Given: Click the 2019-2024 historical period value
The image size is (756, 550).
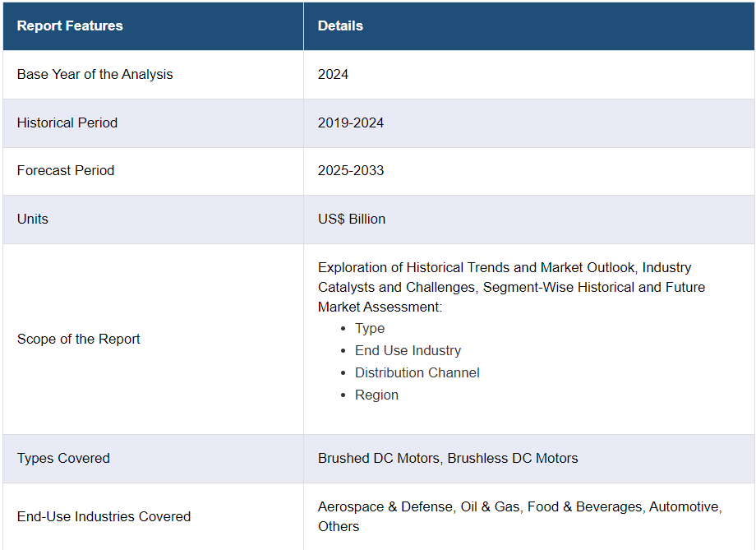Looking at the screenshot, I should click(x=351, y=122).
